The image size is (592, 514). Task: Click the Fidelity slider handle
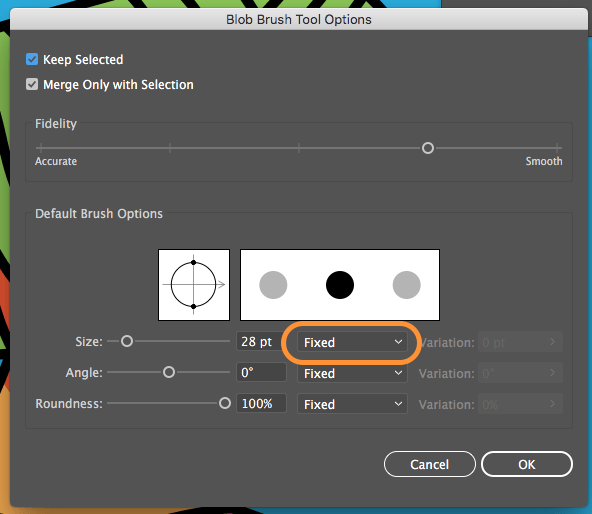click(428, 148)
